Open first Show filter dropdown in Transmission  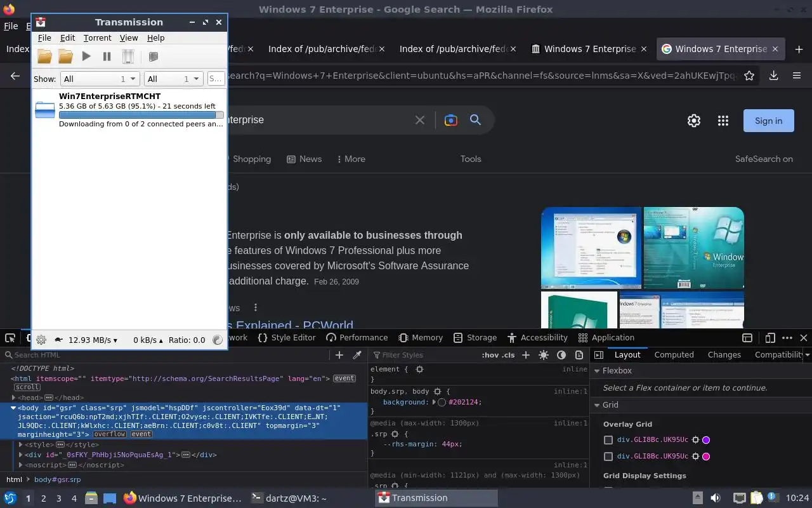click(x=100, y=79)
